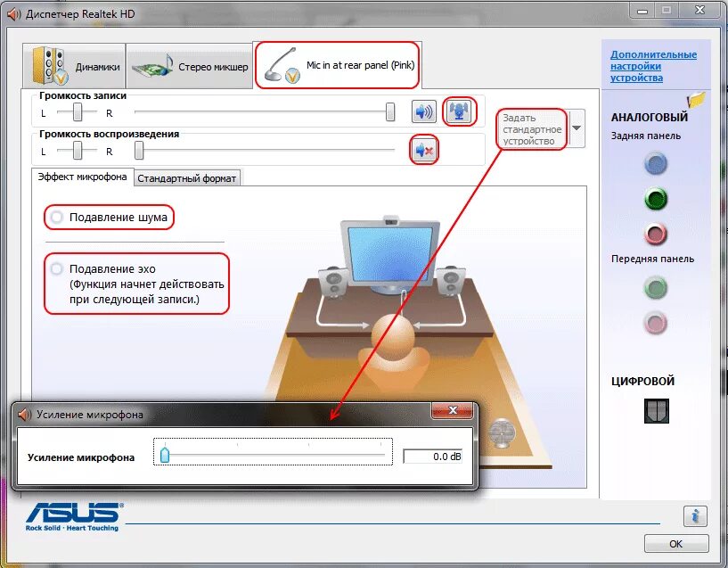Open Дополнительные настройки устройства link

(x=653, y=66)
